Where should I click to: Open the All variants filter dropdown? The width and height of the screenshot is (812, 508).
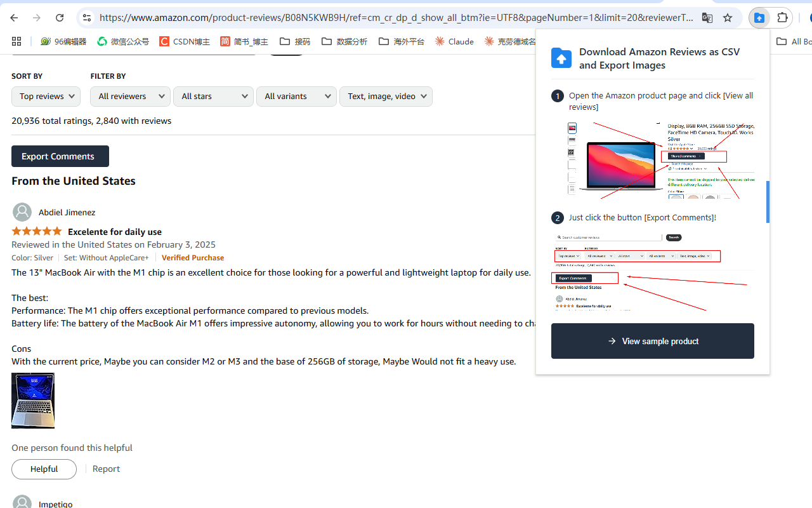pos(296,97)
